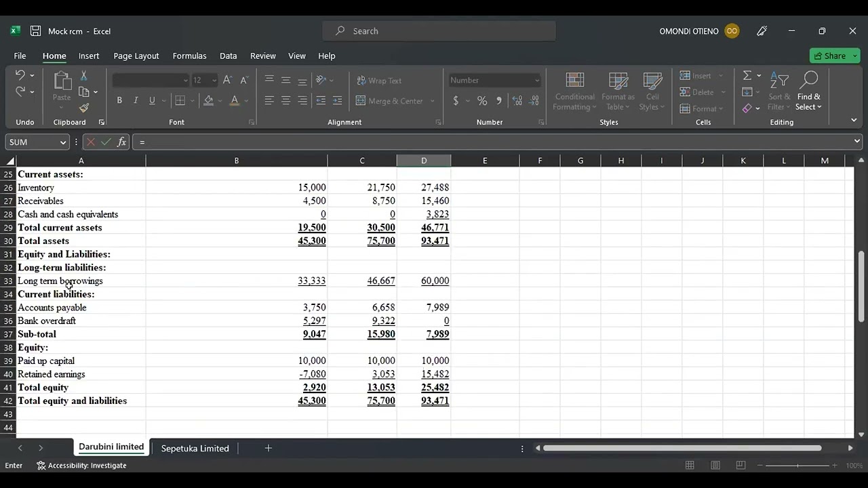
Task: Toggle Bold formatting
Action: coord(119,100)
